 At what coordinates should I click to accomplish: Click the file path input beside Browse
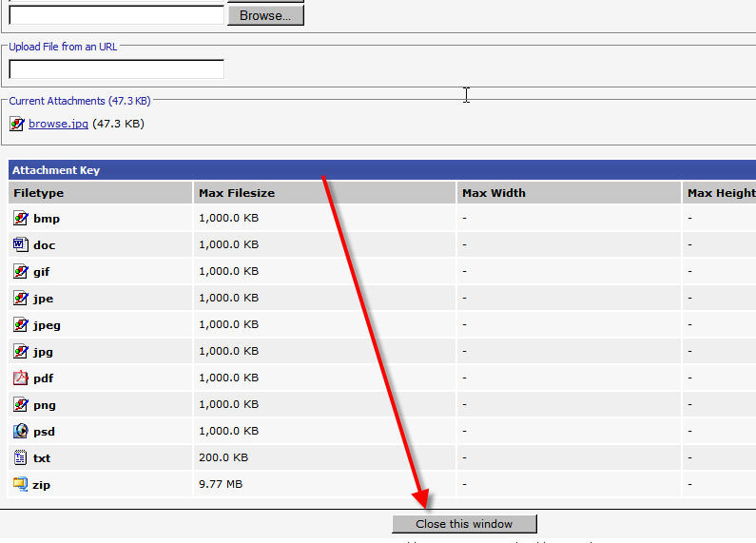pyautogui.click(x=116, y=15)
